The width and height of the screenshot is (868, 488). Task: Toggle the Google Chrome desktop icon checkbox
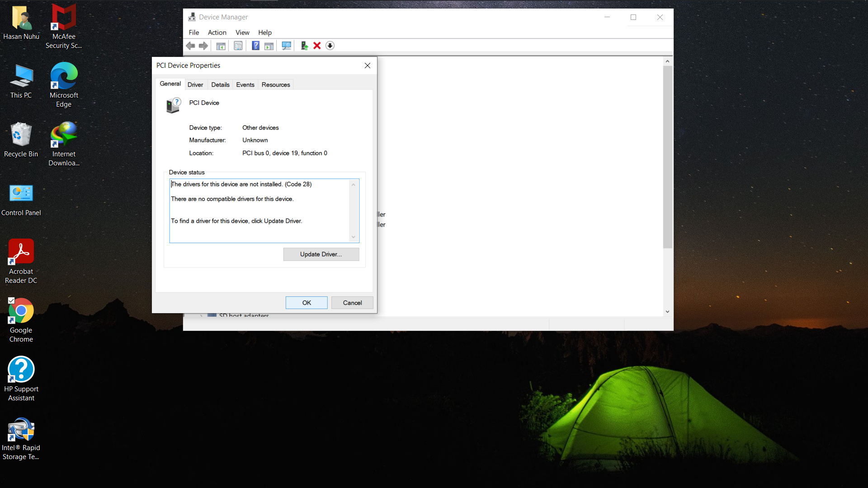click(11, 300)
